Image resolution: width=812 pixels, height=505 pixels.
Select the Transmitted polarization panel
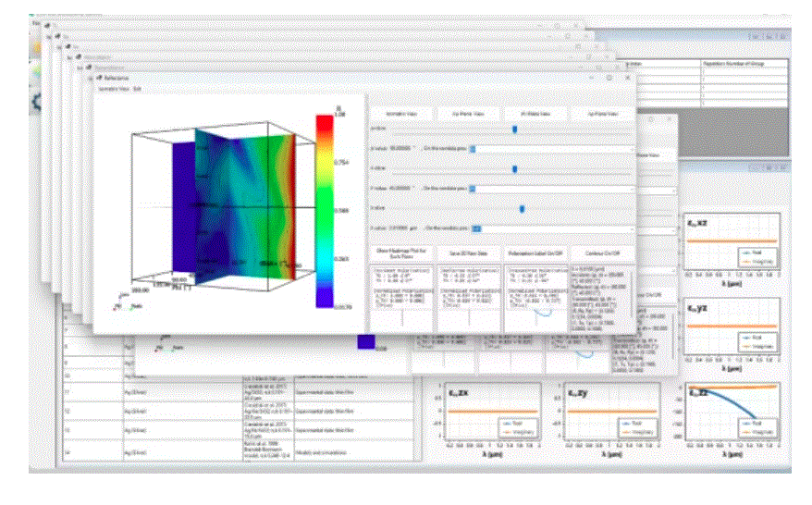pos(536,299)
